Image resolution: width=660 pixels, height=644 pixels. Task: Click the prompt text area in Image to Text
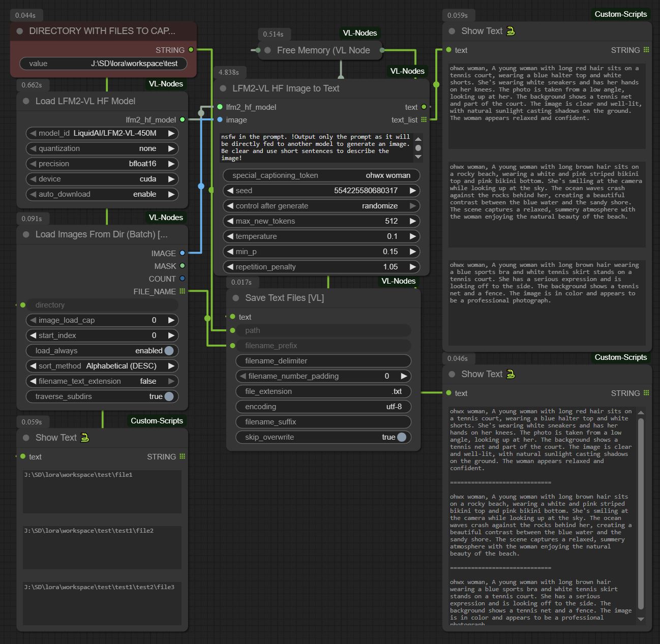click(x=316, y=147)
